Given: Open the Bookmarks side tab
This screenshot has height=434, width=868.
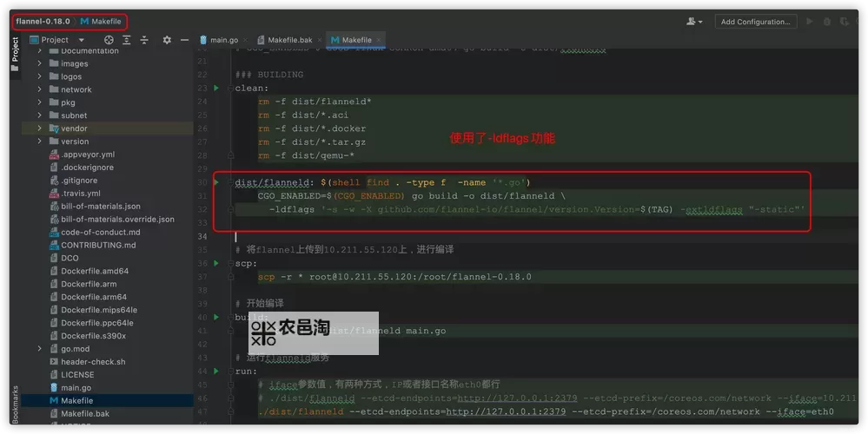Looking at the screenshot, I should (x=15, y=404).
